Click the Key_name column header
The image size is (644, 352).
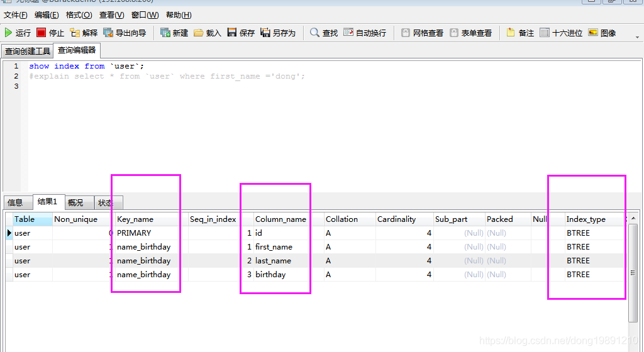coord(135,219)
